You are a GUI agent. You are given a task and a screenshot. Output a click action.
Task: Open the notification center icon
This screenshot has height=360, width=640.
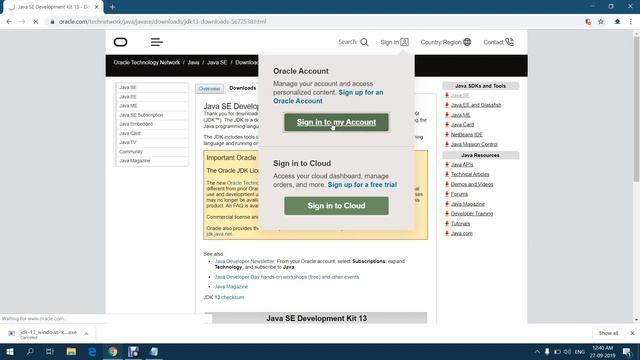click(627, 351)
